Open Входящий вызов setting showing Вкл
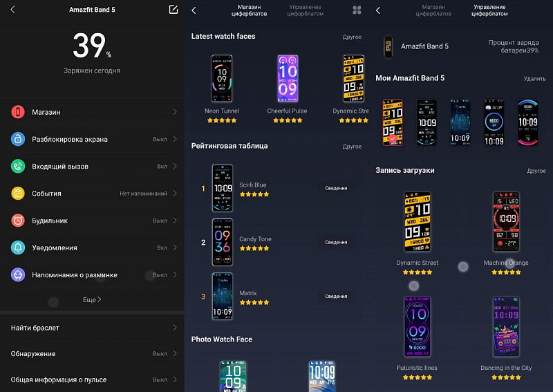Viewport: 553px width, 392px height. coord(92,166)
